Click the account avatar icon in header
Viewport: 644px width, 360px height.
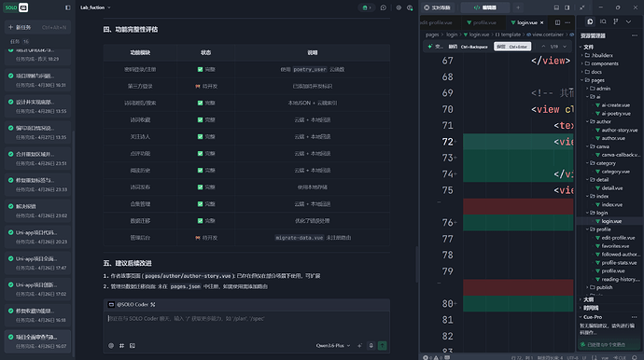(x=410, y=7)
